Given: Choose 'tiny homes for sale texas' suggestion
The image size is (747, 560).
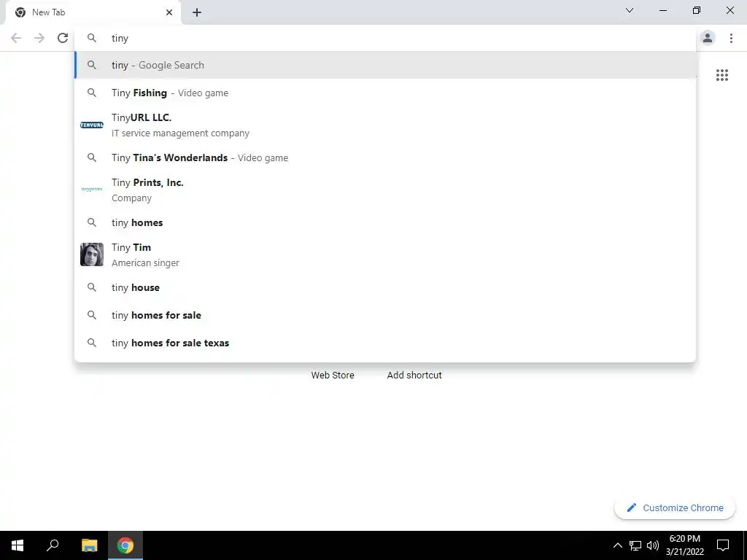Looking at the screenshot, I should 386,343.
